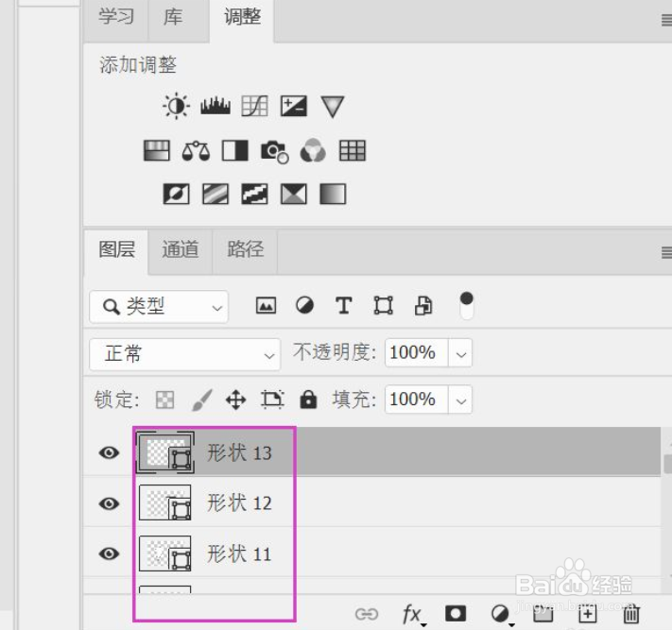Open the adjustments panel menu
Viewport: 672px width, 630px height.
click(x=666, y=20)
